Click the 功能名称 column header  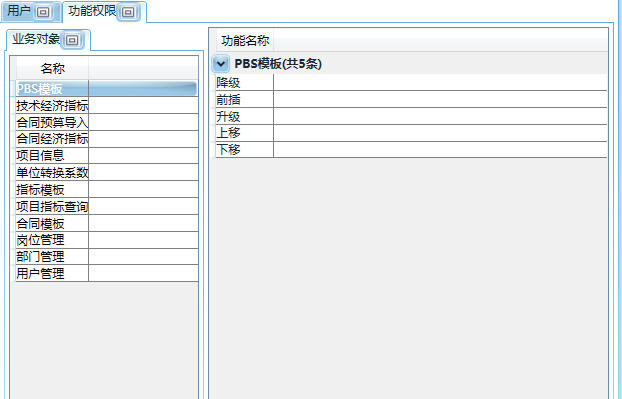tap(245, 40)
